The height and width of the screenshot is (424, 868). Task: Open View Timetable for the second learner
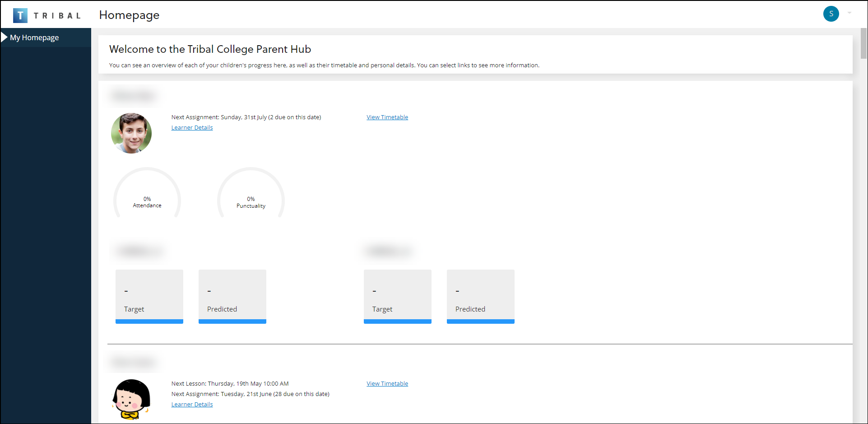(x=387, y=383)
